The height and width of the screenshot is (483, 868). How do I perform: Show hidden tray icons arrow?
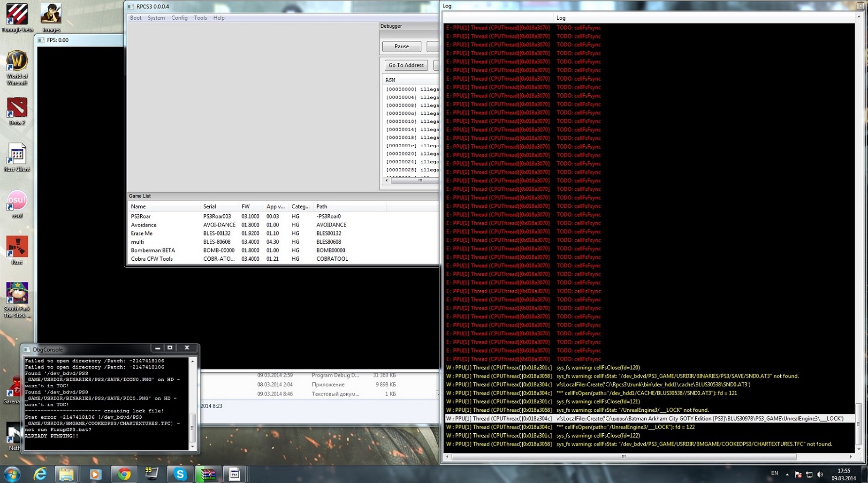click(x=787, y=474)
